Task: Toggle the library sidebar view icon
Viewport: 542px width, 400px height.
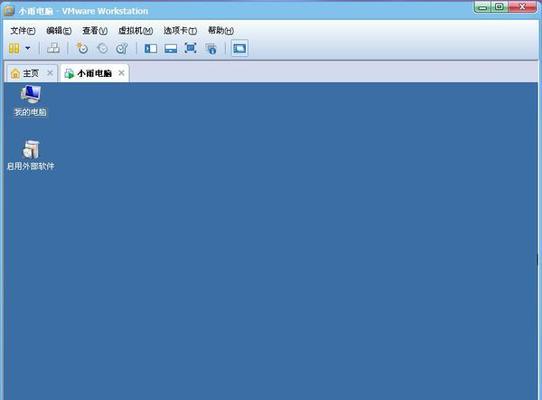Action: tap(151, 48)
